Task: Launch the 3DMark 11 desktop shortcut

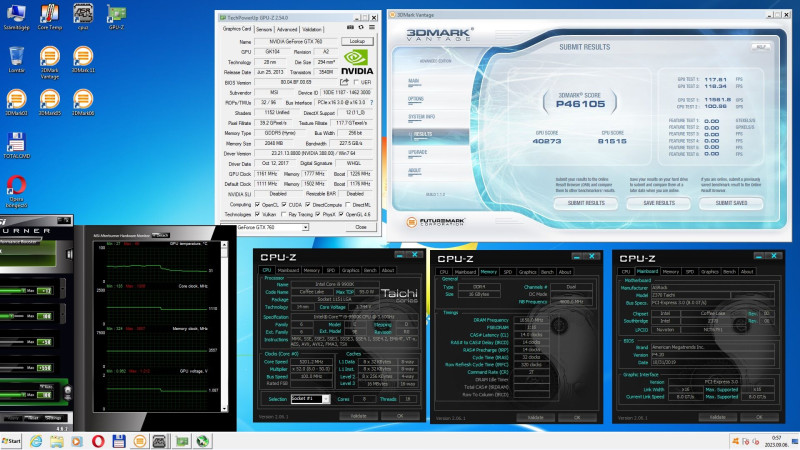Action: click(83, 60)
